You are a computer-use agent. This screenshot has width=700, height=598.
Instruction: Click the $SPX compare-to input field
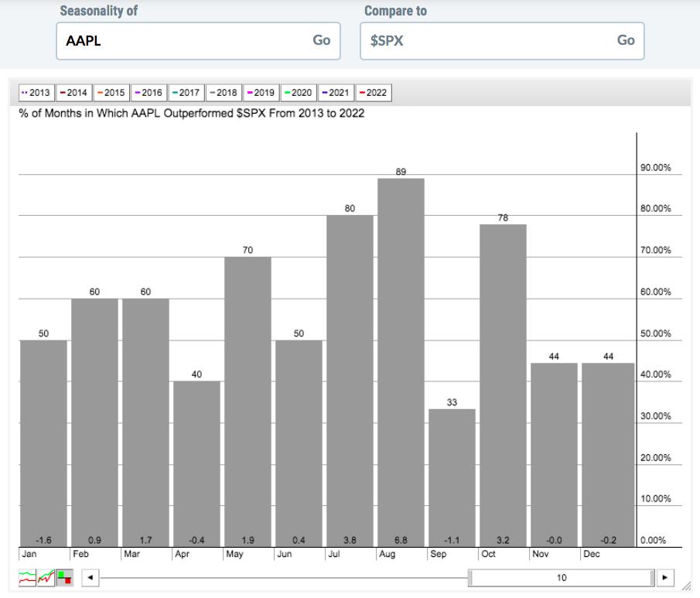point(486,41)
